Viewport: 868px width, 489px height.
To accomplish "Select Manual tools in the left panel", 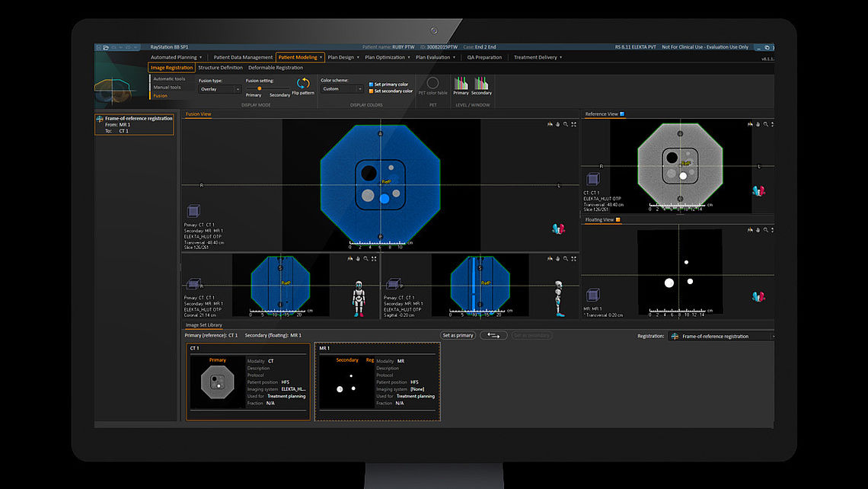I will pyautogui.click(x=168, y=88).
